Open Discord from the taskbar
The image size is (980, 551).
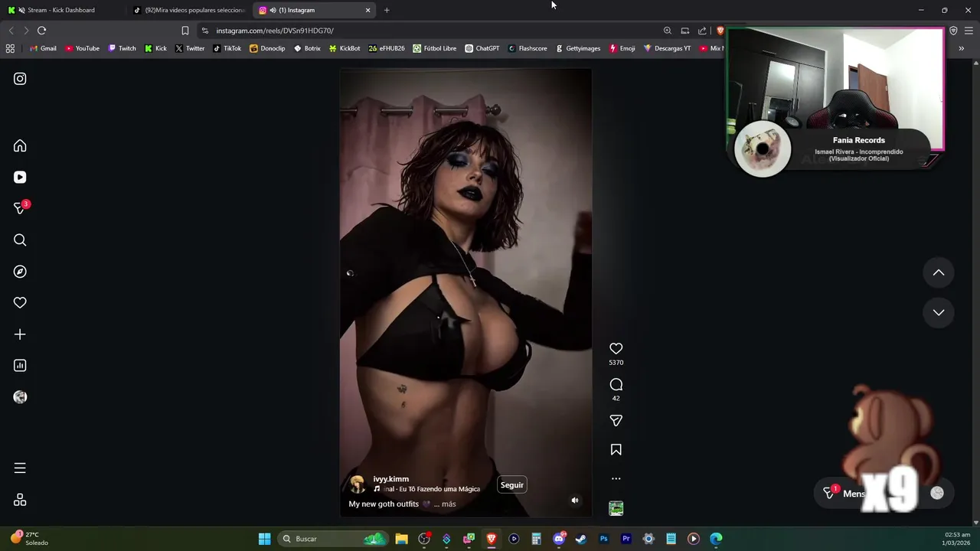click(559, 539)
